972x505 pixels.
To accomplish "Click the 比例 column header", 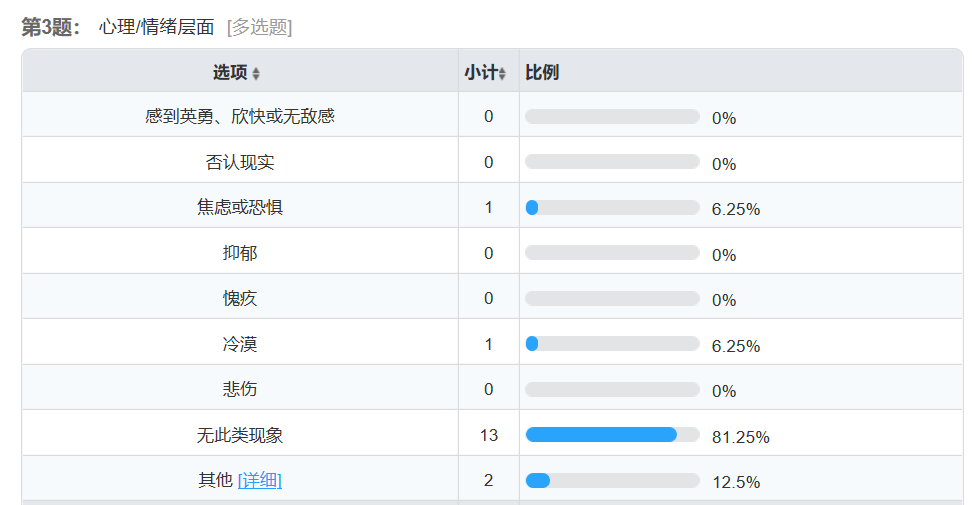I will 542,73.
